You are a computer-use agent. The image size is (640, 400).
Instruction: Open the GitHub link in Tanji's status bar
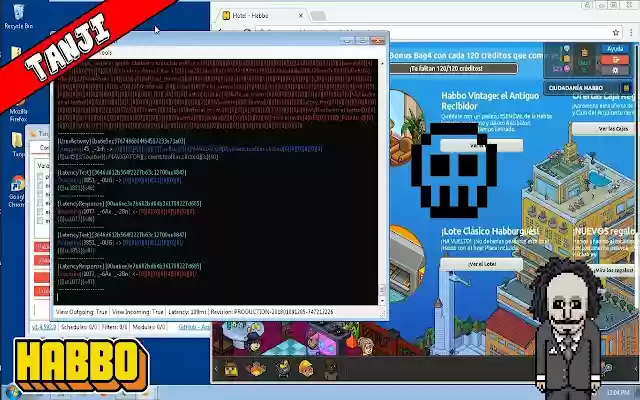pos(194,327)
